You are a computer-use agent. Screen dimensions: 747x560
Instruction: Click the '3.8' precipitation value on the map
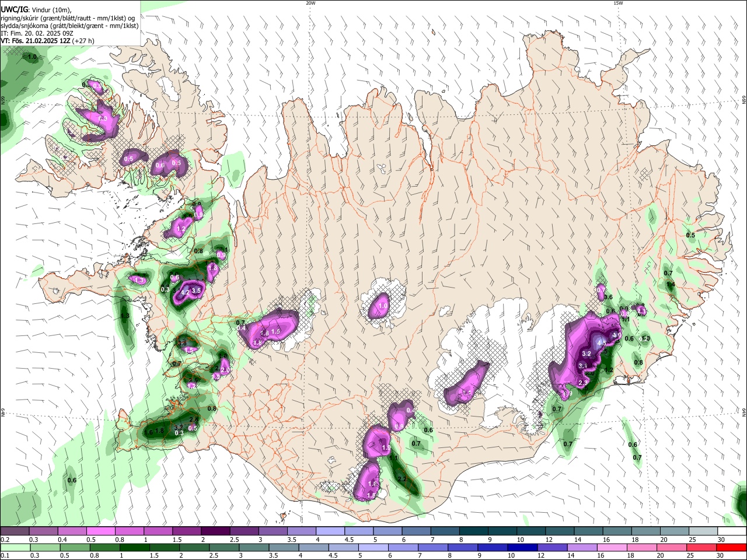[182, 343]
